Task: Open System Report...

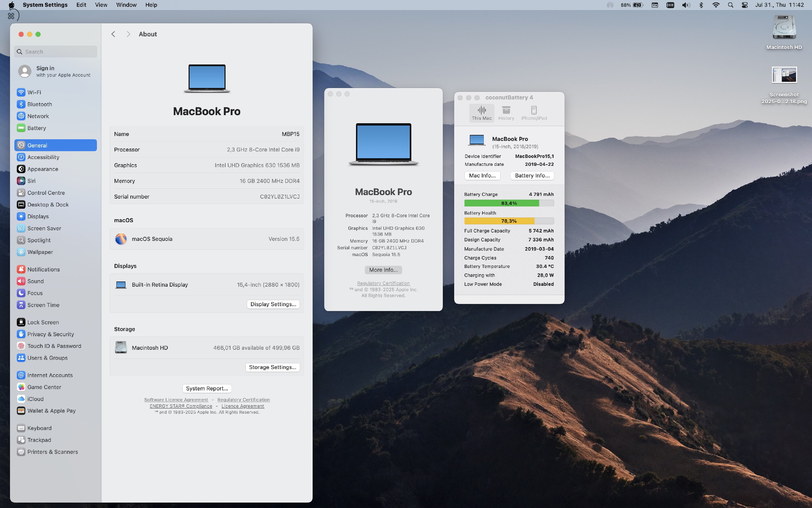Action: (207, 389)
